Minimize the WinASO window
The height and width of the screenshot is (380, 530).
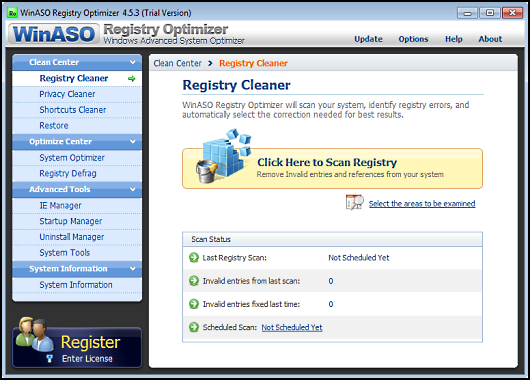click(x=467, y=13)
